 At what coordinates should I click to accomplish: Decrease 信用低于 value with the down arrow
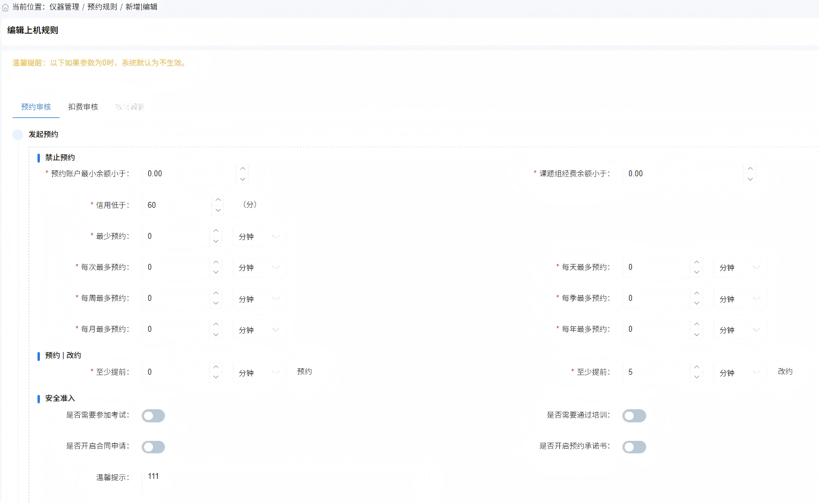click(x=218, y=210)
